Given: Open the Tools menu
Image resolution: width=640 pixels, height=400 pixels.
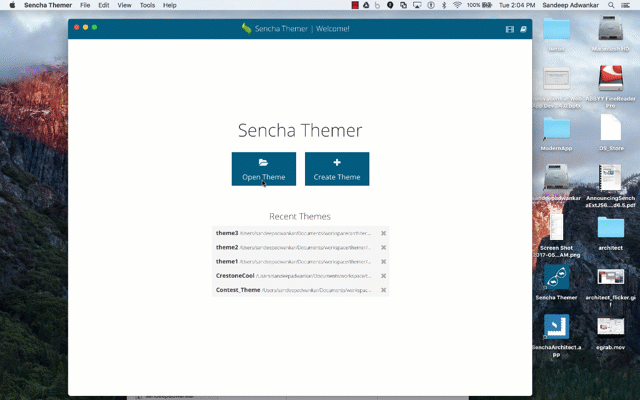Looking at the screenshot, I should pyautogui.click(x=147, y=5).
